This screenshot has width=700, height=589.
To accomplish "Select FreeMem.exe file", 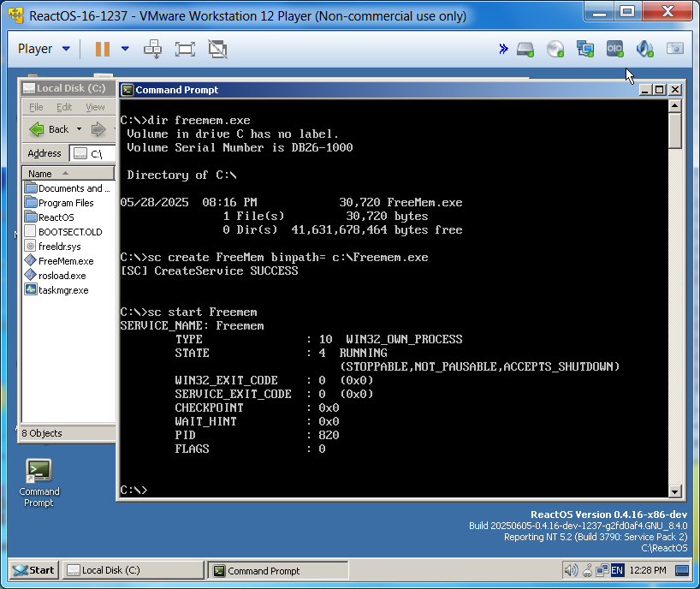I will (59, 261).
